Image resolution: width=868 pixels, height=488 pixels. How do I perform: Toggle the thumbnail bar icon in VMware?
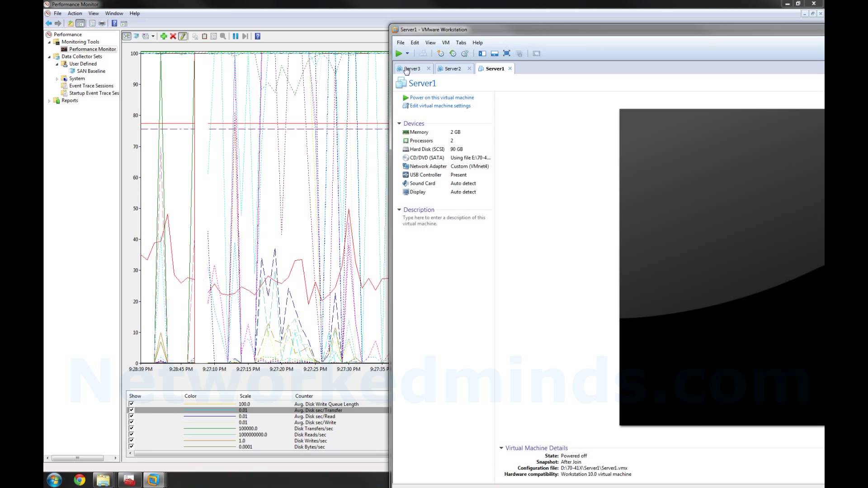[x=495, y=53]
